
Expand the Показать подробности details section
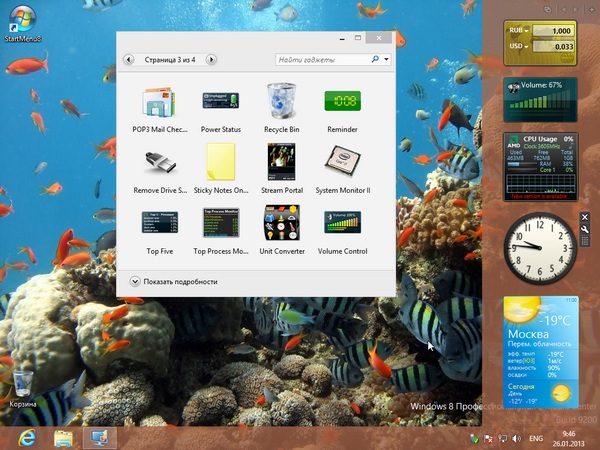tap(136, 282)
